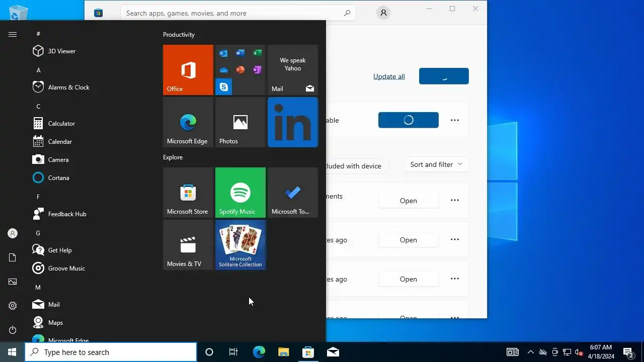Open the Microsoft Edge tile
This screenshot has height=362, width=644.
188,122
